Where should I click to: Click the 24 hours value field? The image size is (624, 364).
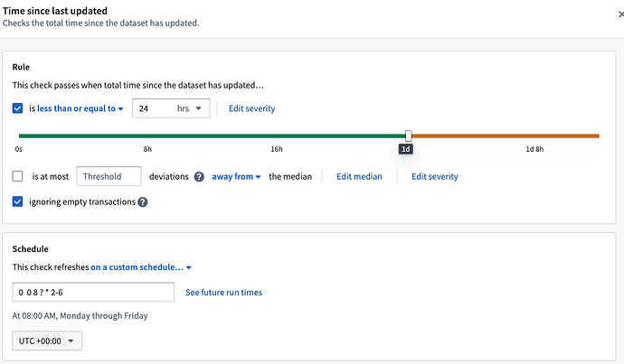coord(152,108)
